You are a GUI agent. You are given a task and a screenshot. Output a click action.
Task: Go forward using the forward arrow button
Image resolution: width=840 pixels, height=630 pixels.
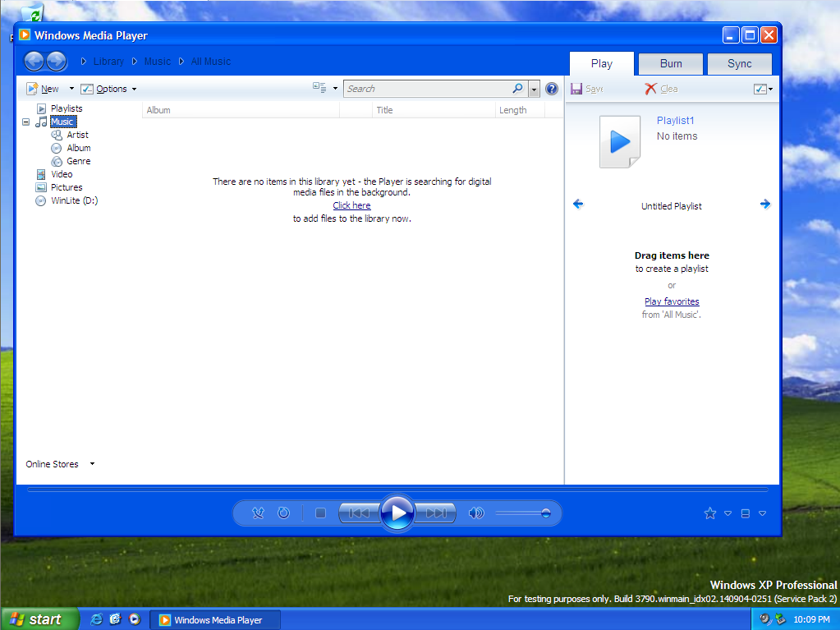[x=57, y=61]
